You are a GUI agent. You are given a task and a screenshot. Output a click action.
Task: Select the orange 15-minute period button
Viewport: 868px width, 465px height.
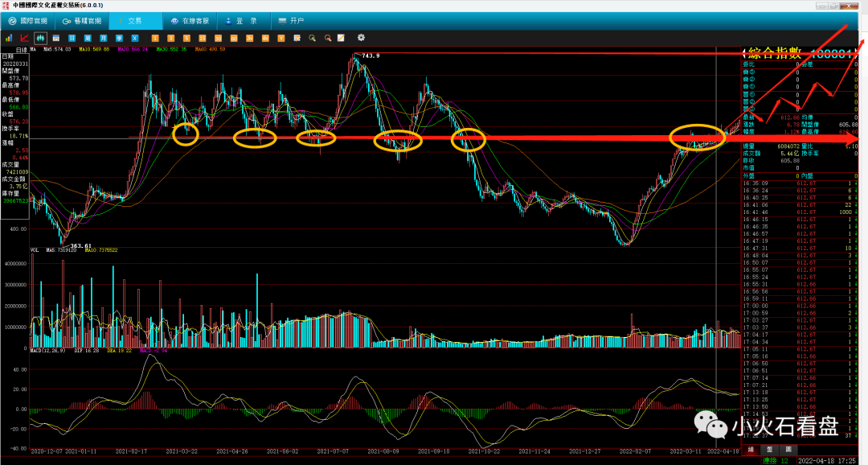pos(202,39)
